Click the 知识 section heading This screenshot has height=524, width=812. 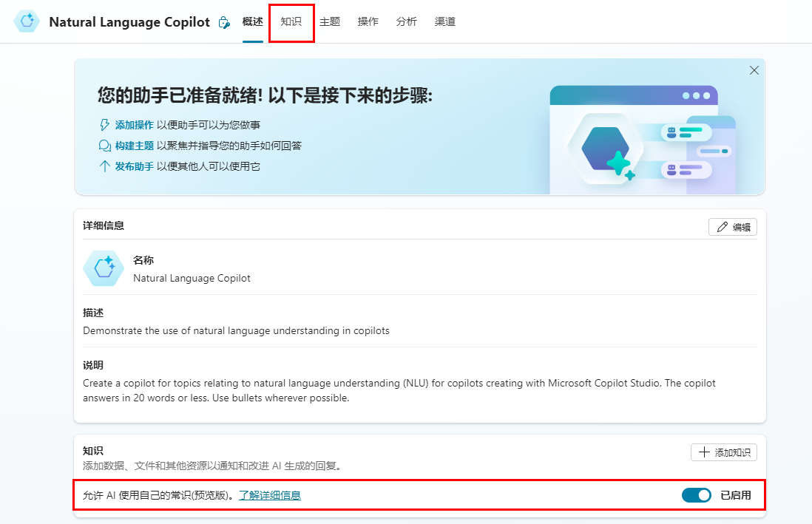93,451
